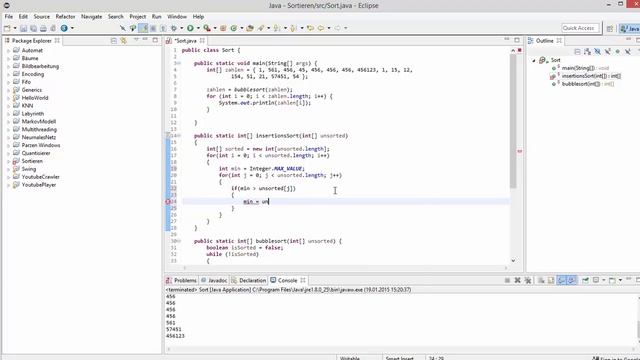Open the Run configurations dropdown arrow
Screen dimensions: 640x360
[x=198, y=28]
